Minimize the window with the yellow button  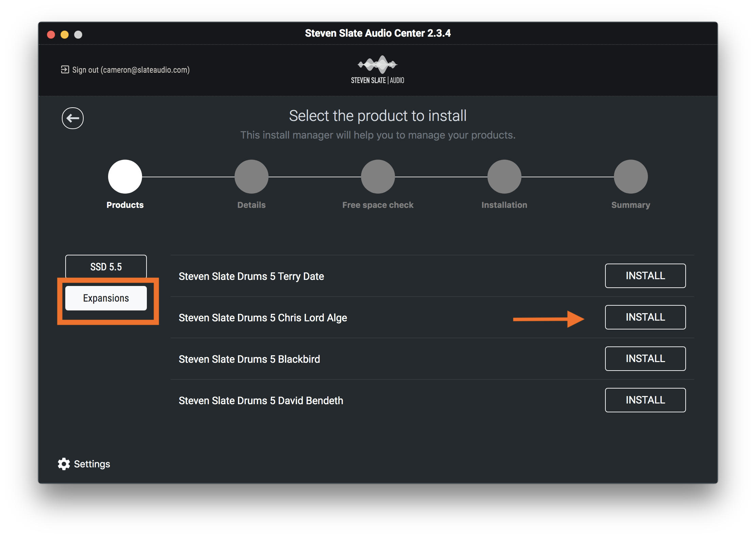[x=65, y=35]
